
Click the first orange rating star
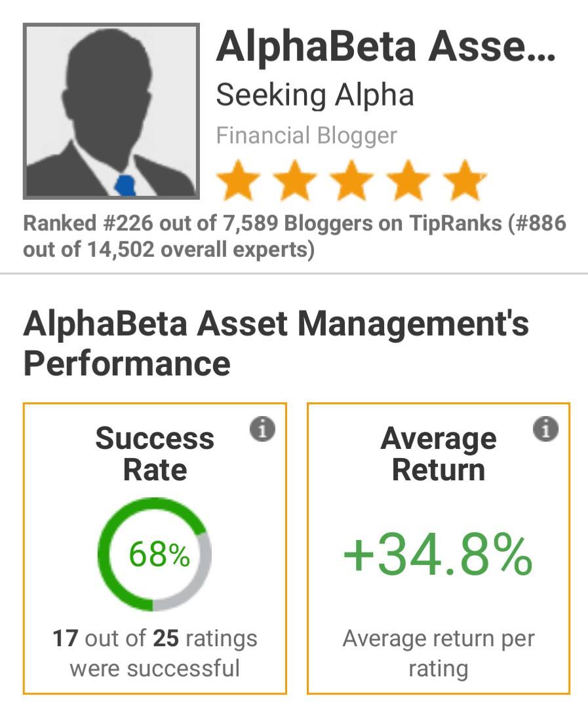[238, 180]
